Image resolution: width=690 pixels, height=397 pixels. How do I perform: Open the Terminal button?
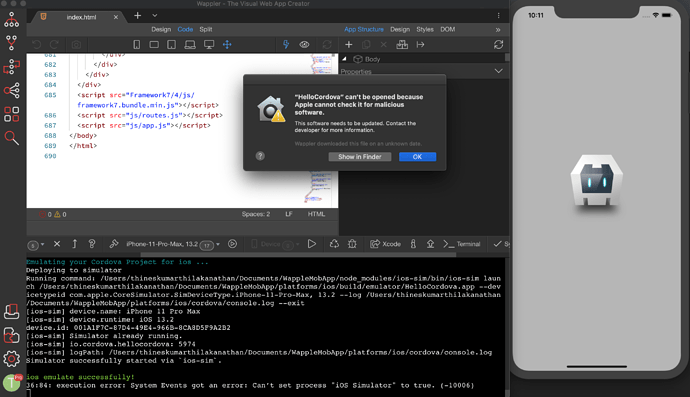(x=462, y=244)
